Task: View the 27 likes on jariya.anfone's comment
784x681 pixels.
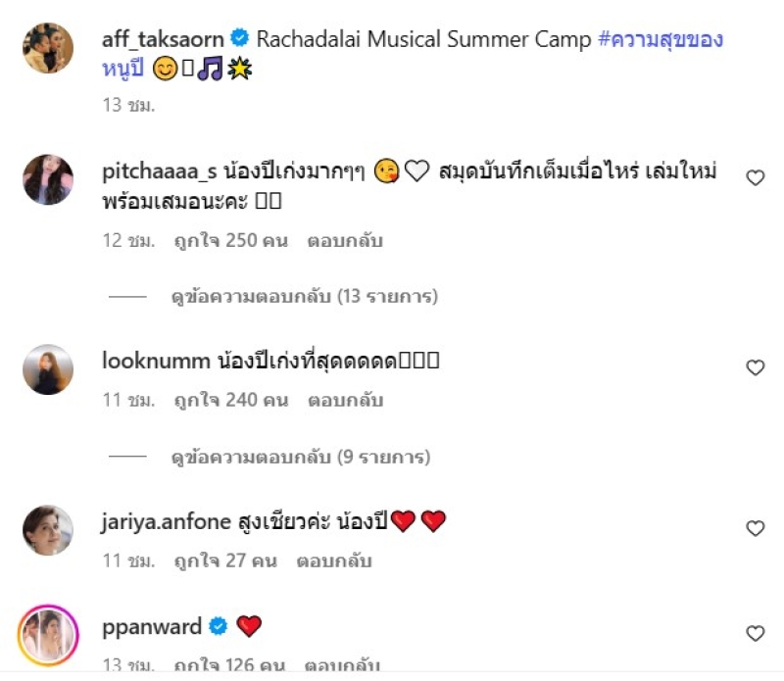Action: 225,560
